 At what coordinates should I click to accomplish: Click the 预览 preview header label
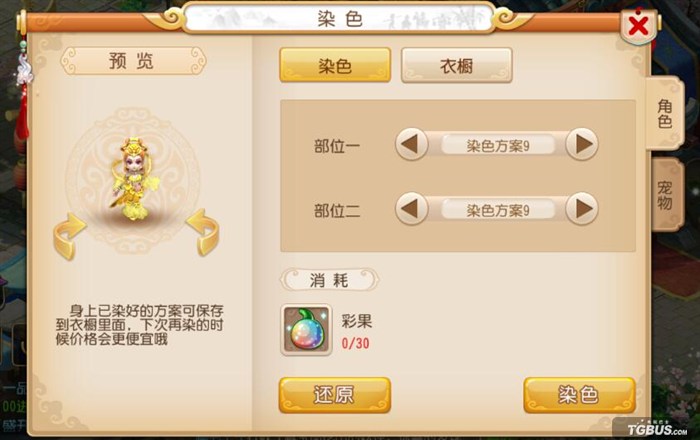(133, 61)
